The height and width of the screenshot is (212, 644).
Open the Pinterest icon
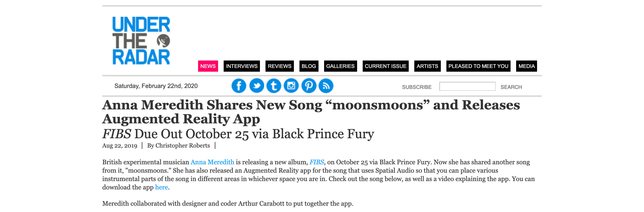(x=309, y=86)
